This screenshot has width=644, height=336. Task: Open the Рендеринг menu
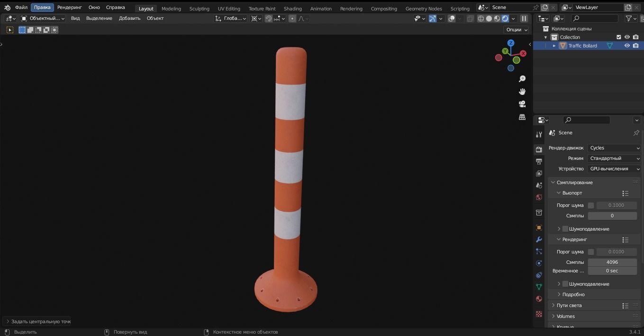point(70,8)
